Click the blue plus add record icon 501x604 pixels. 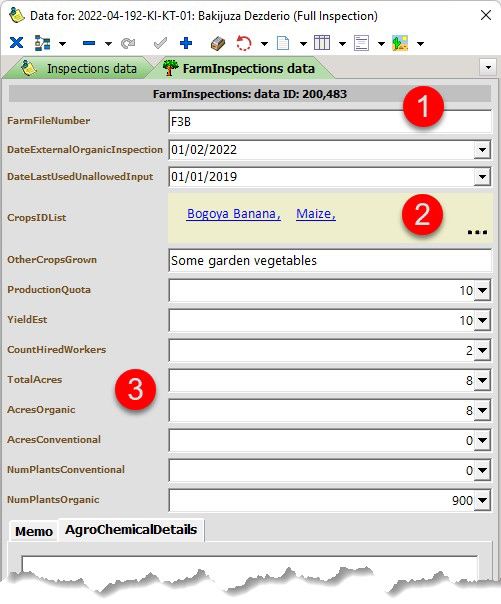(x=186, y=43)
